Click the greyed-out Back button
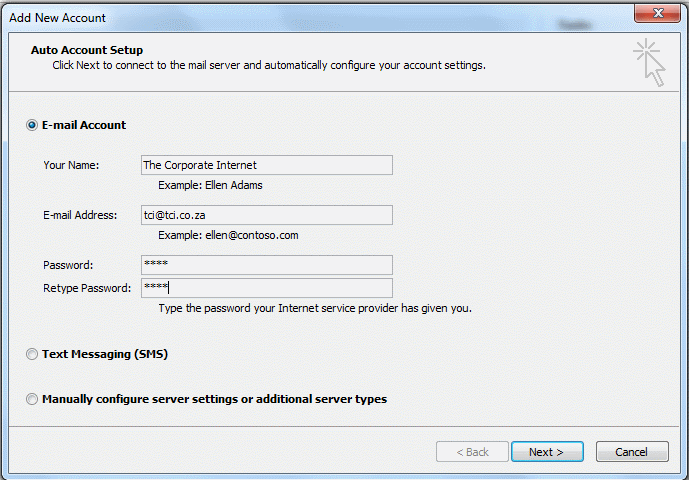This screenshot has height=480, width=689. point(472,452)
